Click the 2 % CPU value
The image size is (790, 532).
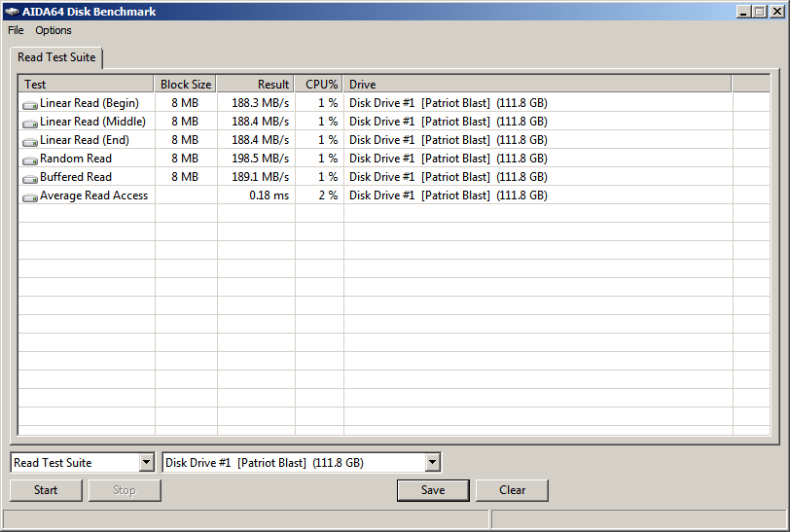coord(328,195)
